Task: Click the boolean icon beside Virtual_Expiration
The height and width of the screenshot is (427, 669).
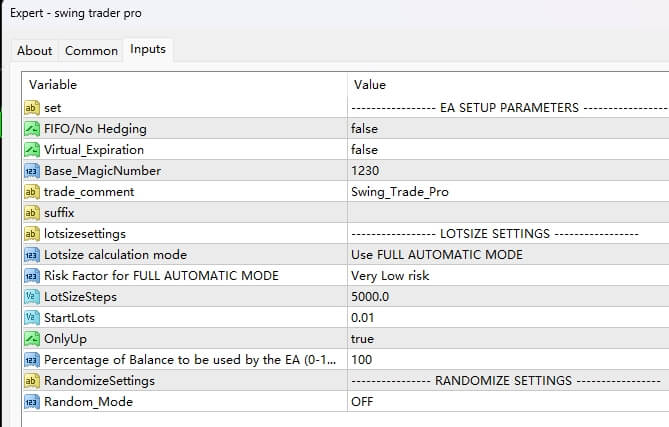Action: pyautogui.click(x=31, y=149)
